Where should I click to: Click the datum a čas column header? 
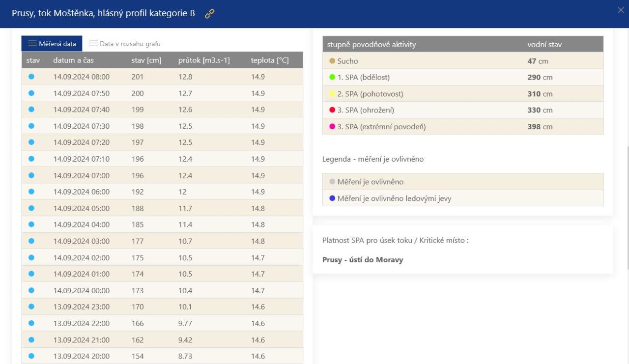[x=74, y=60]
